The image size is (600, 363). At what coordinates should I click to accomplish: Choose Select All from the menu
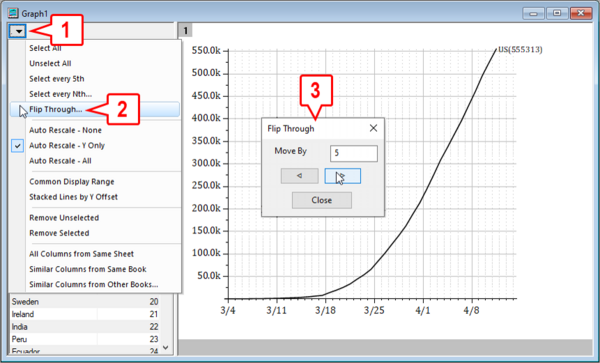[x=45, y=48]
